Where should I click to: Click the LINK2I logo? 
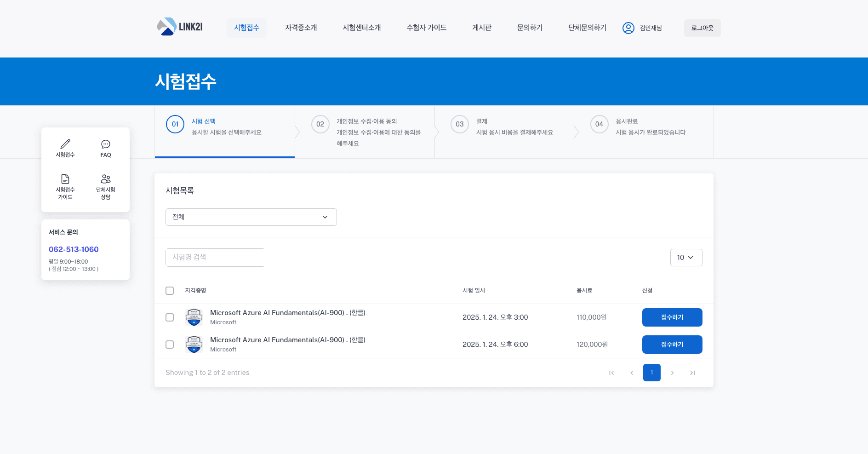(x=180, y=27)
